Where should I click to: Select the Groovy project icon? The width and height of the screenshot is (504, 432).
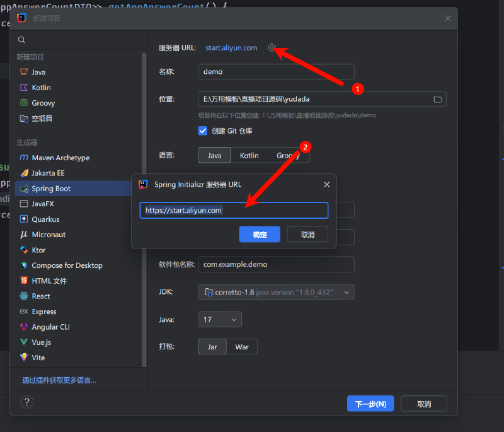click(24, 103)
